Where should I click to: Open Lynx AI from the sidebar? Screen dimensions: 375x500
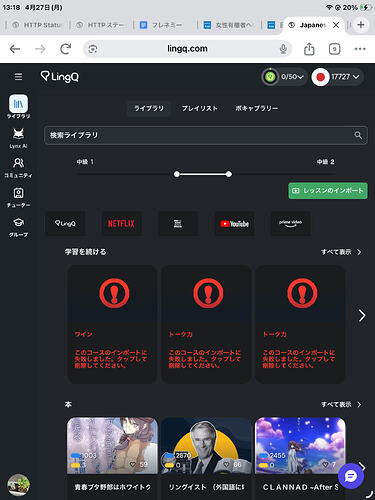(x=18, y=138)
